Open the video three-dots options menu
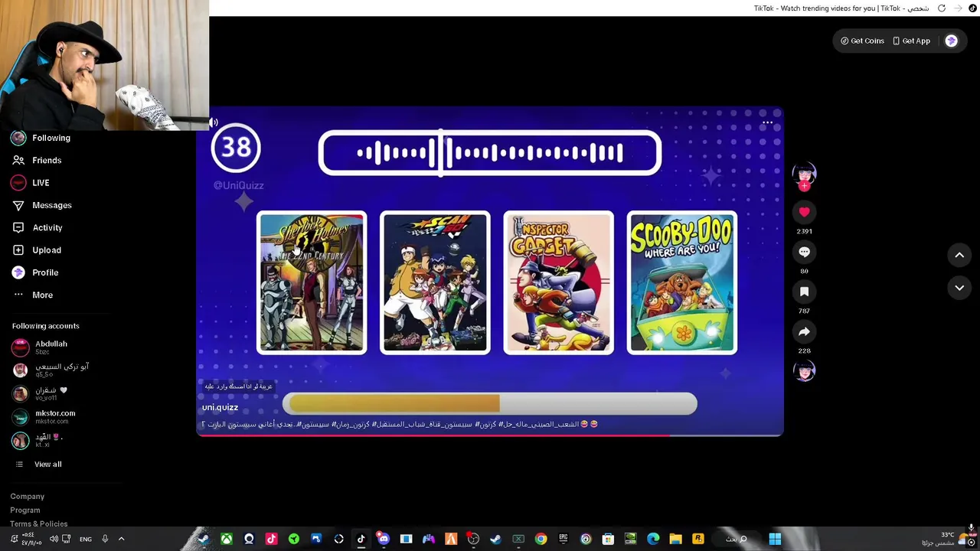 [767, 122]
